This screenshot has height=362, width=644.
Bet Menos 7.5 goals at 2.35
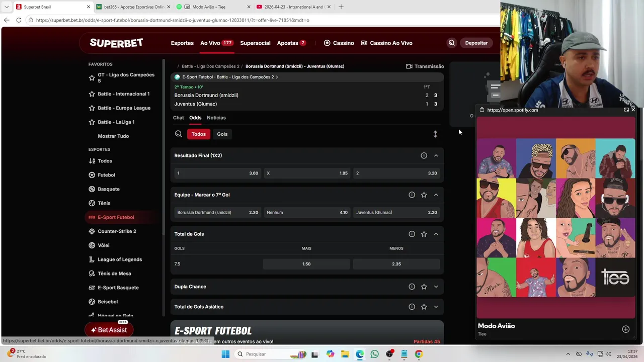pyautogui.click(x=396, y=264)
